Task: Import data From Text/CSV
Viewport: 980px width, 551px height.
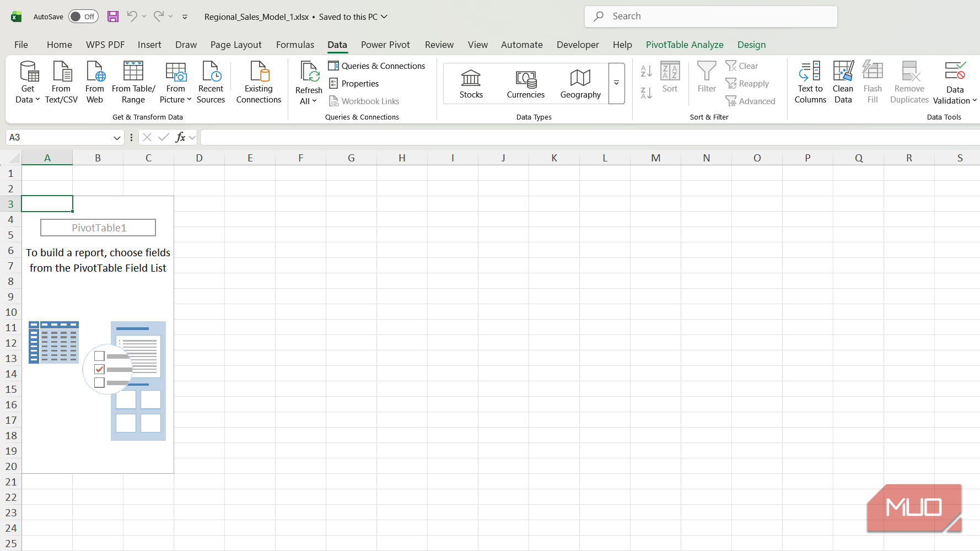Action: click(61, 83)
